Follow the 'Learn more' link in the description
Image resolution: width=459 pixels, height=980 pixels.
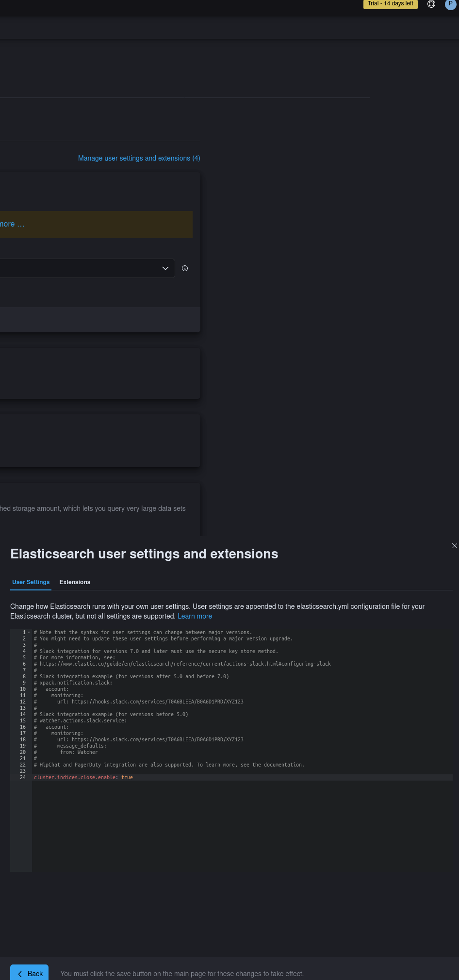(x=195, y=616)
